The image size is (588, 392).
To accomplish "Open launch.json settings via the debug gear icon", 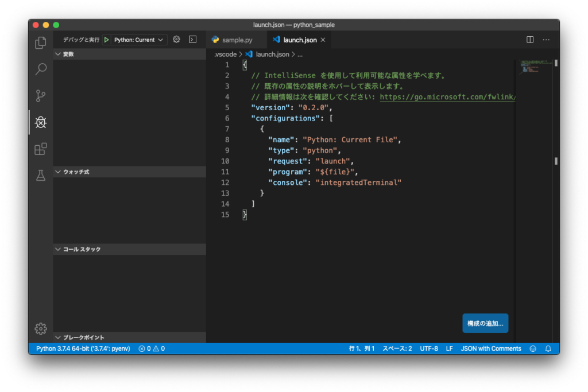I will pos(176,39).
